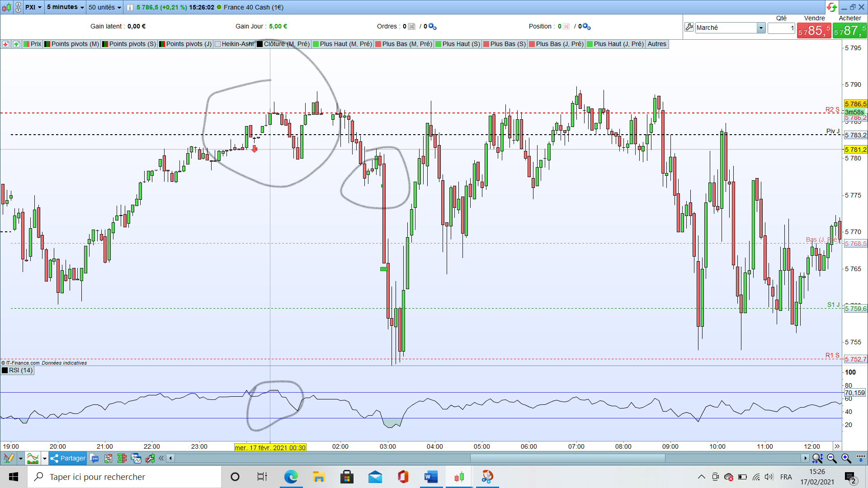Click the red Vendre price button
Screen dimensions: 868x488
814,31
